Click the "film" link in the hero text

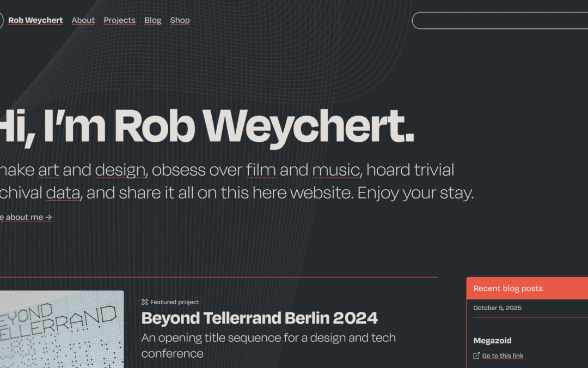(261, 170)
